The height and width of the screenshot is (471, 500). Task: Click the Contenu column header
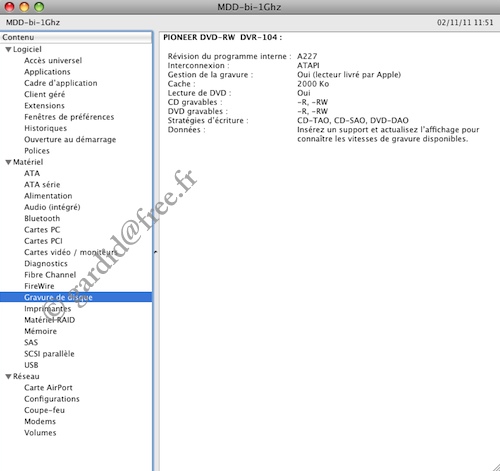pos(76,37)
